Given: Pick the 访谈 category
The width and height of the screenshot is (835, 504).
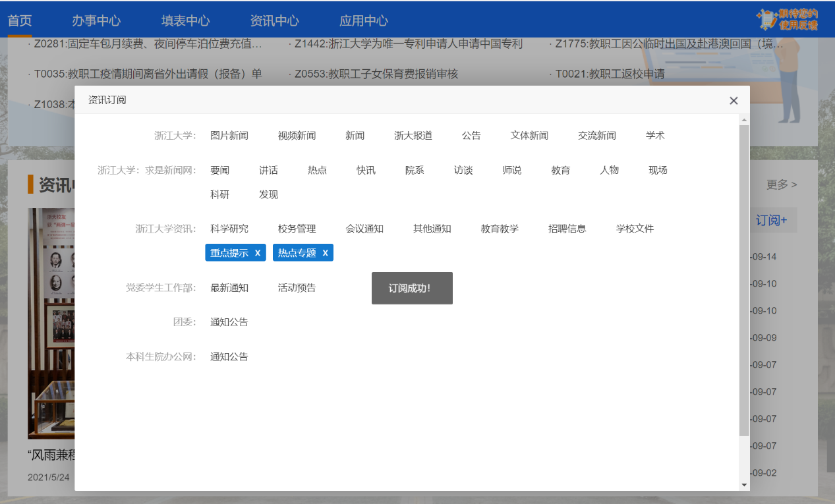Looking at the screenshot, I should (463, 170).
